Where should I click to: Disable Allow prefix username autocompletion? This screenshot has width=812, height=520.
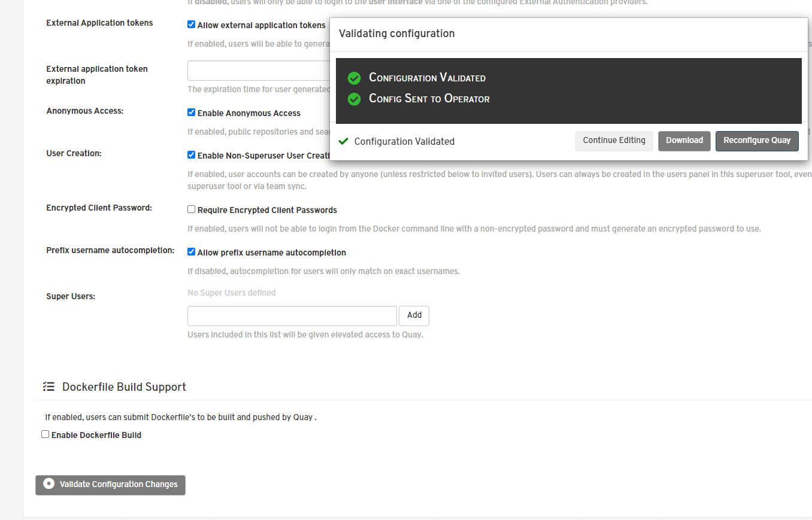191,252
